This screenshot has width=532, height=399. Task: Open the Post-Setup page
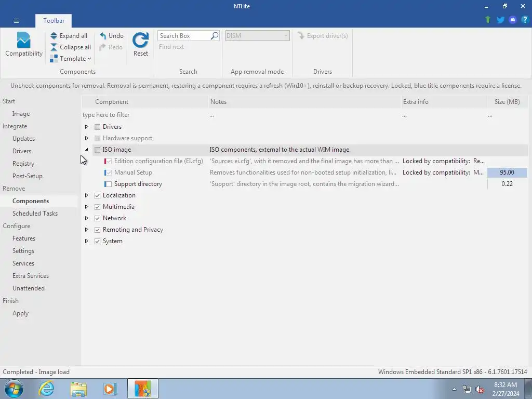click(27, 176)
